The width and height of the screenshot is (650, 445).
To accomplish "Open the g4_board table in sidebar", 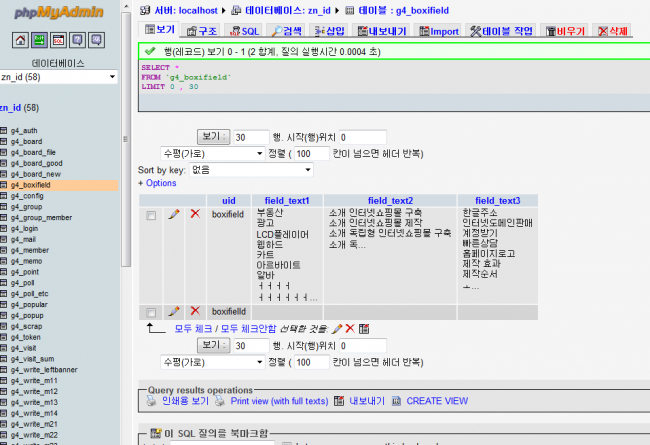I will [27, 141].
